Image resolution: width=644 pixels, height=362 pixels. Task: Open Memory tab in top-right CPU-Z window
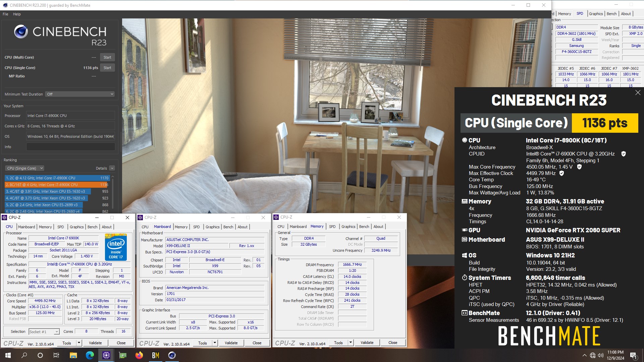pos(565,14)
